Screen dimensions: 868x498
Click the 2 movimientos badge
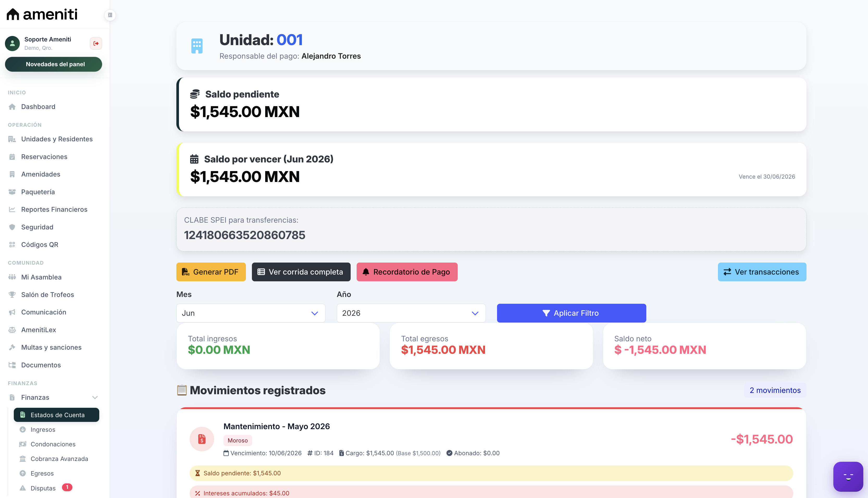775,390
